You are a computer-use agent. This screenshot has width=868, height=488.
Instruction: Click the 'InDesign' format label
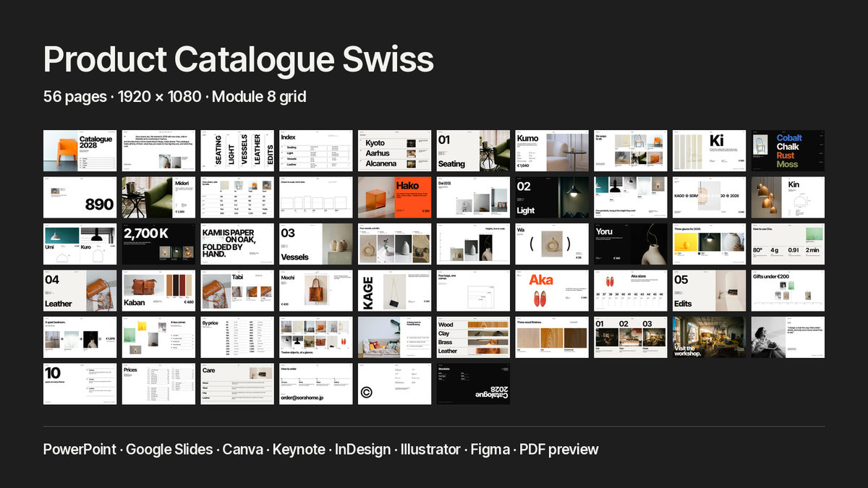362,449
